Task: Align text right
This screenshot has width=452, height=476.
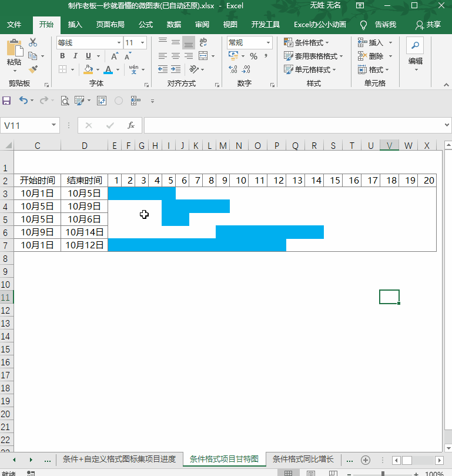Action: [189, 56]
